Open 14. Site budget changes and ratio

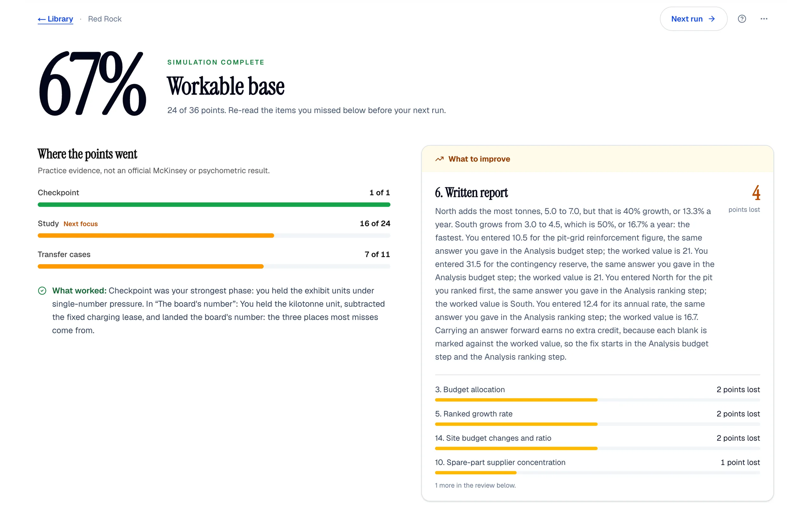click(x=597, y=441)
